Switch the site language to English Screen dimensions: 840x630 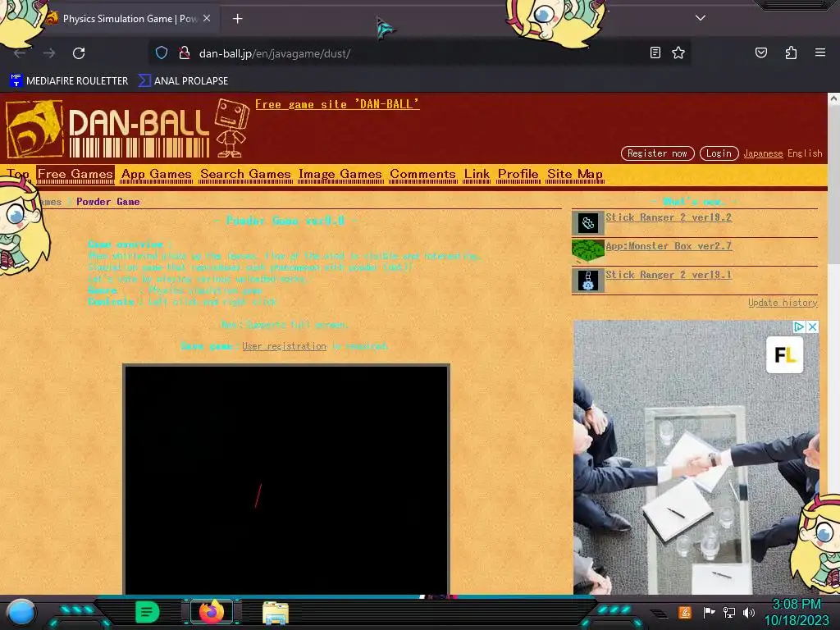805,153
